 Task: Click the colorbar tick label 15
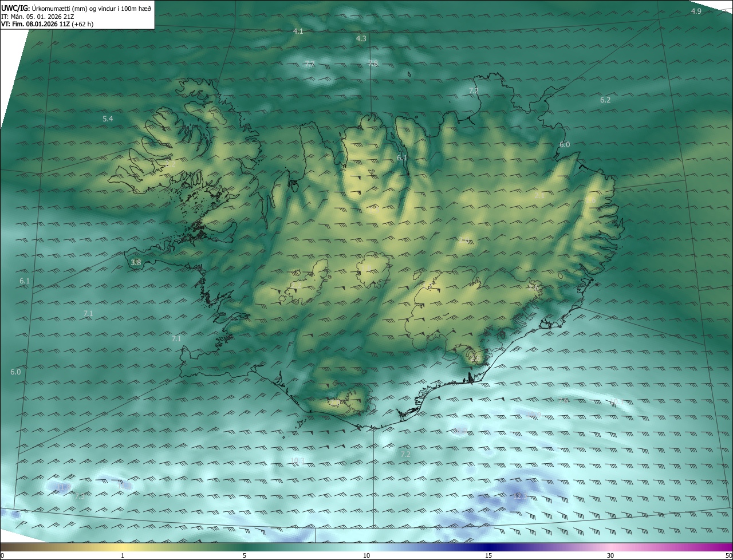coord(488,556)
